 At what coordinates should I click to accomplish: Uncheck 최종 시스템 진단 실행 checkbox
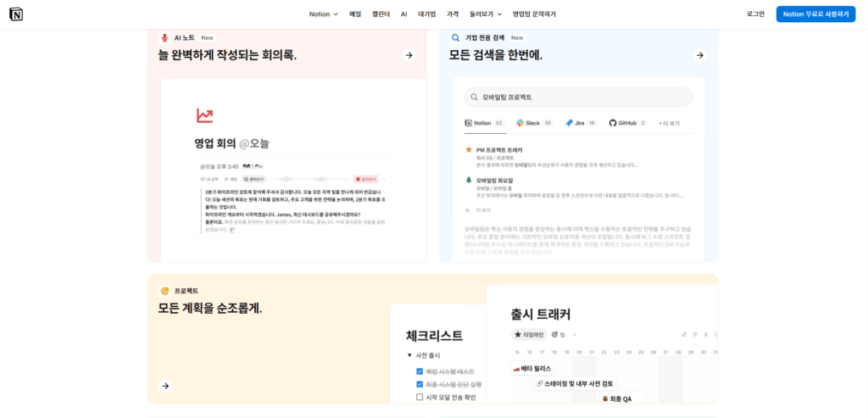tap(420, 384)
